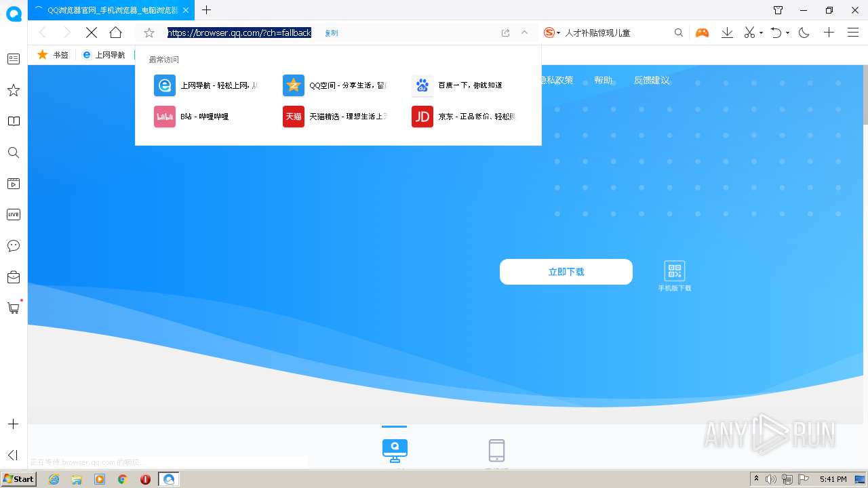Screen dimensions: 868x488
Task: Click the share icon in the address bar
Action: [505, 33]
